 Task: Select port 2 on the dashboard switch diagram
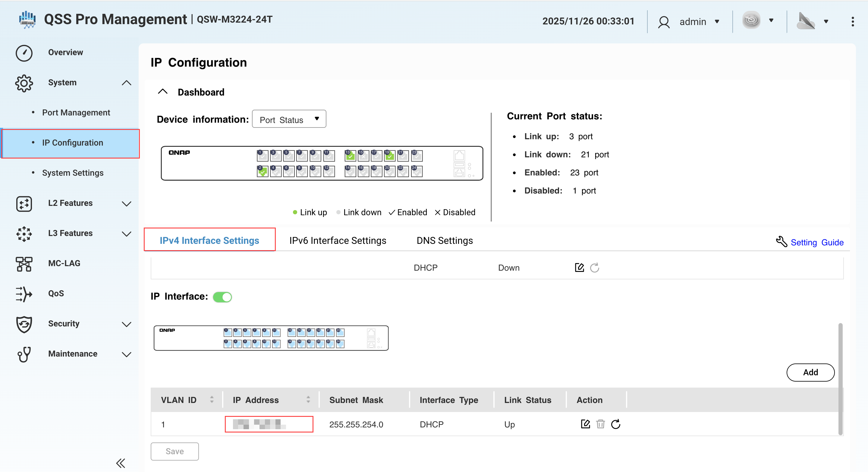point(262,171)
